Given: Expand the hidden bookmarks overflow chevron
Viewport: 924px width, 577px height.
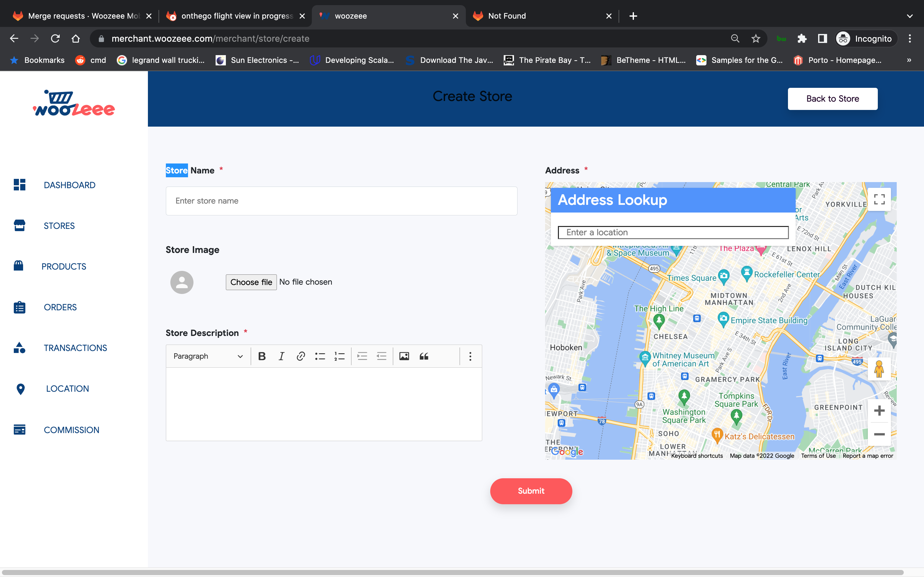Looking at the screenshot, I should (x=909, y=60).
